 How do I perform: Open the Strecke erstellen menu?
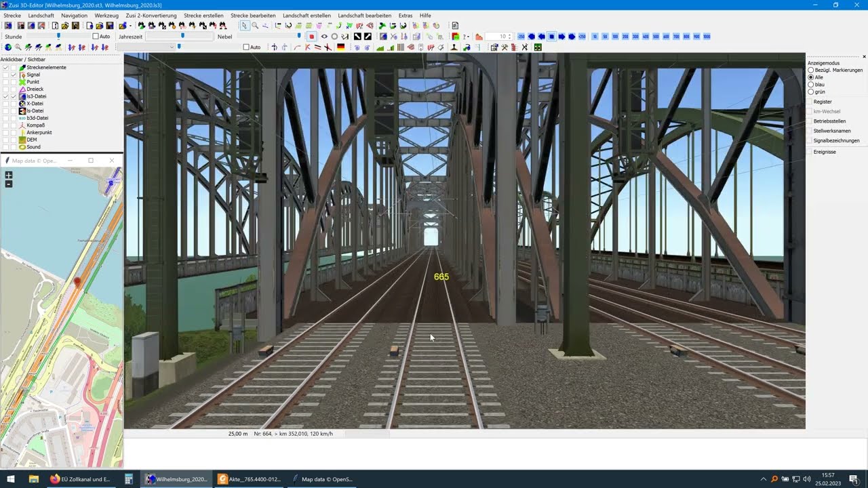click(x=203, y=15)
